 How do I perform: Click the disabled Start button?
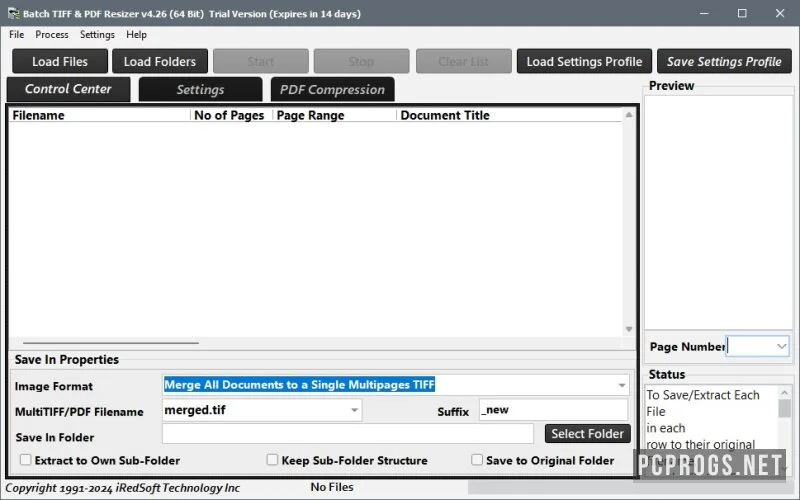261,61
